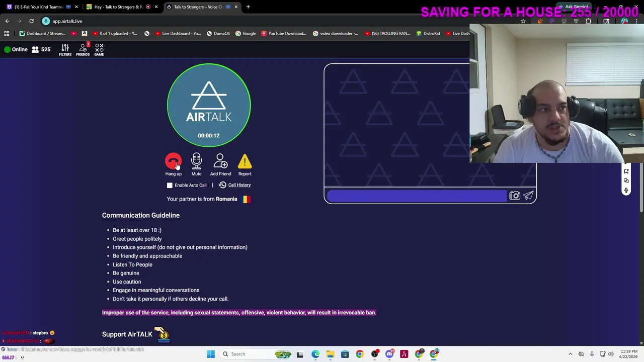Report the call partner
The height and width of the screenshot is (362, 644).
tap(245, 161)
